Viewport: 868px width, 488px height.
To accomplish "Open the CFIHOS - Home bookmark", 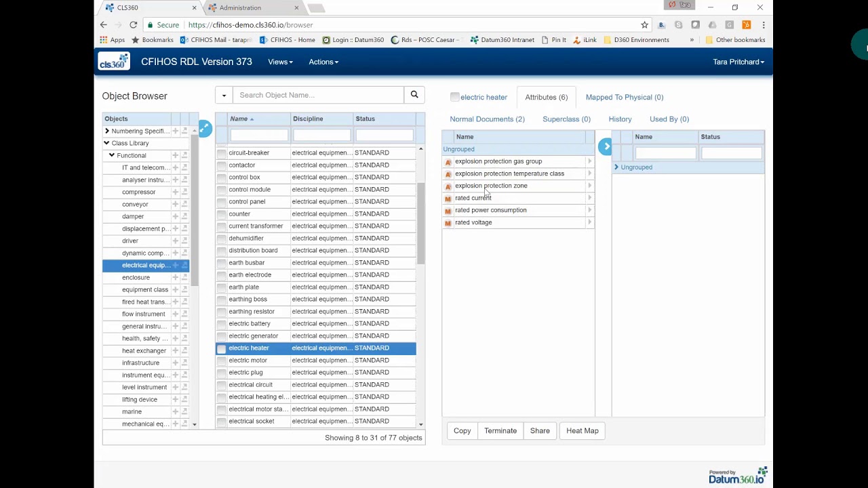I will (x=288, y=40).
